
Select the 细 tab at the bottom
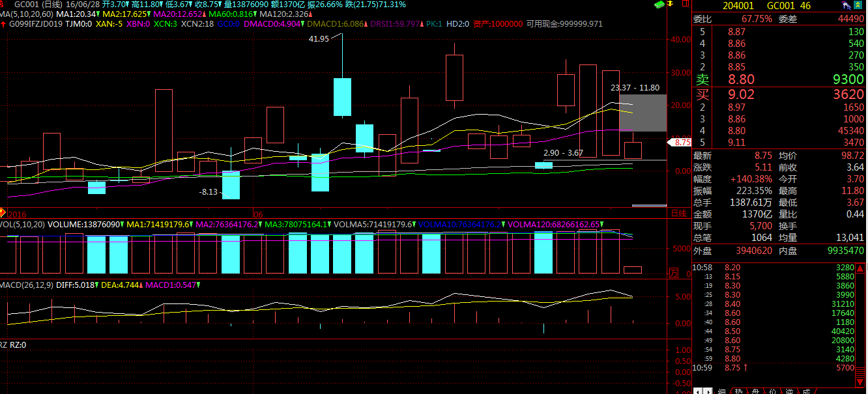point(721,391)
